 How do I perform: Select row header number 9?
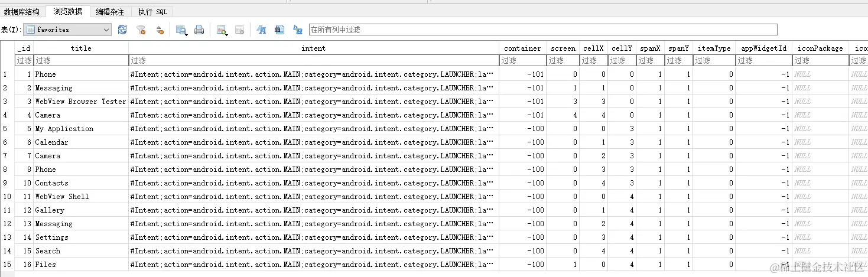pos(7,183)
